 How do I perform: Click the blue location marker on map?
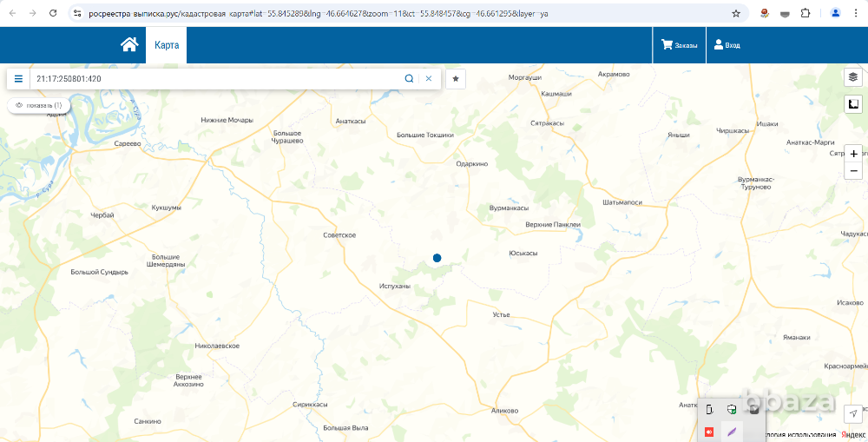point(437,258)
